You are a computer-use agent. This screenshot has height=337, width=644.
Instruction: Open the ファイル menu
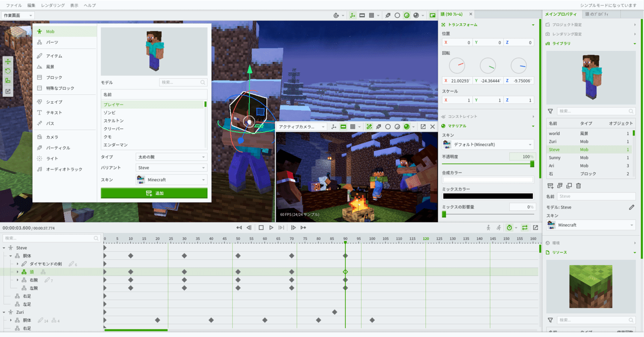(14, 5)
